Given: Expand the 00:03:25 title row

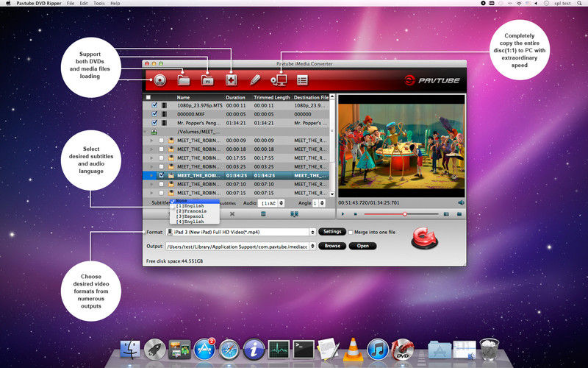Looking at the screenshot, I should (151, 167).
